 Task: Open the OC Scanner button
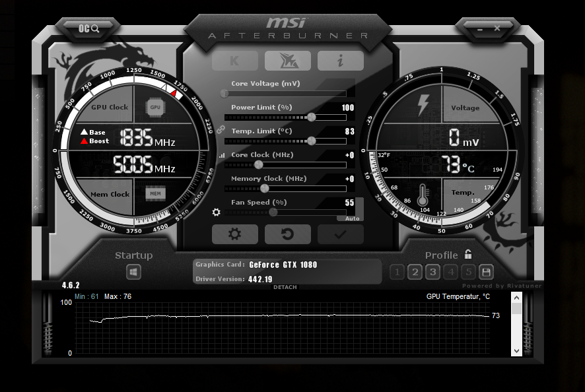pos(88,29)
